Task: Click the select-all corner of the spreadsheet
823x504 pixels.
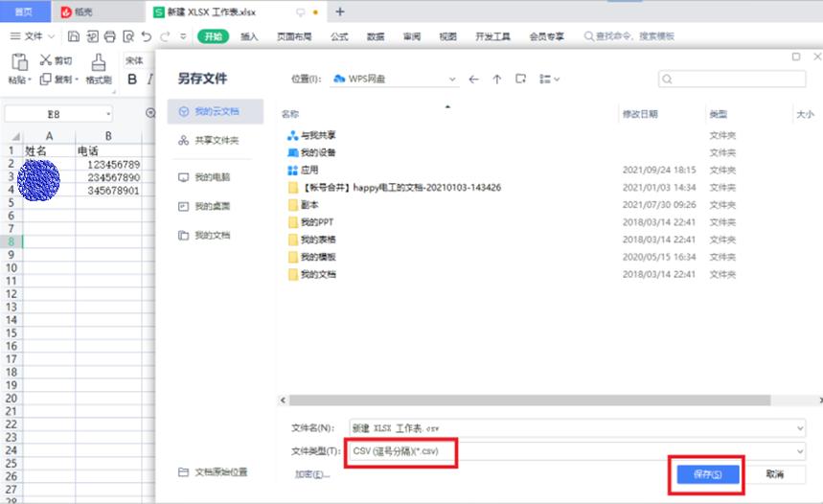Action: coord(14,136)
